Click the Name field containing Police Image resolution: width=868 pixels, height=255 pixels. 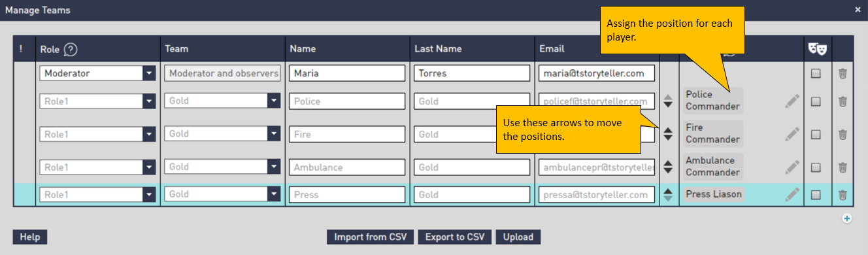point(347,101)
